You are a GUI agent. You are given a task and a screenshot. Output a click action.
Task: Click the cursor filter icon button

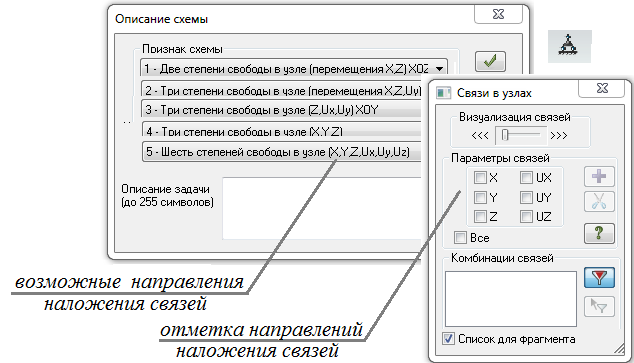(599, 306)
